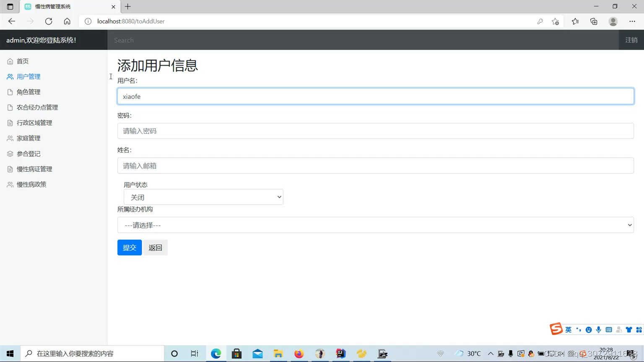Open 用户管理 in sidebar
644x362 pixels.
coord(29,77)
